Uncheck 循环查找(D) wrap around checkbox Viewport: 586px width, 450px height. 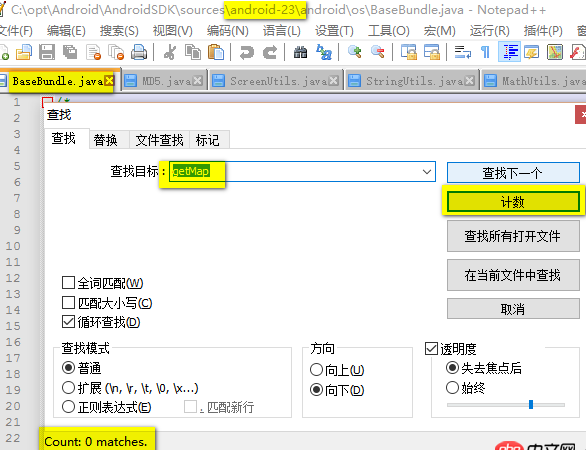68,322
